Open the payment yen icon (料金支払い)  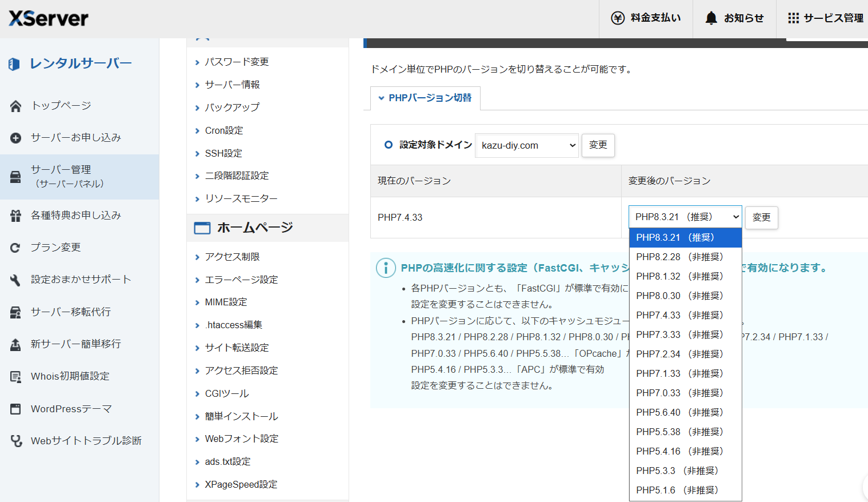[618, 18]
